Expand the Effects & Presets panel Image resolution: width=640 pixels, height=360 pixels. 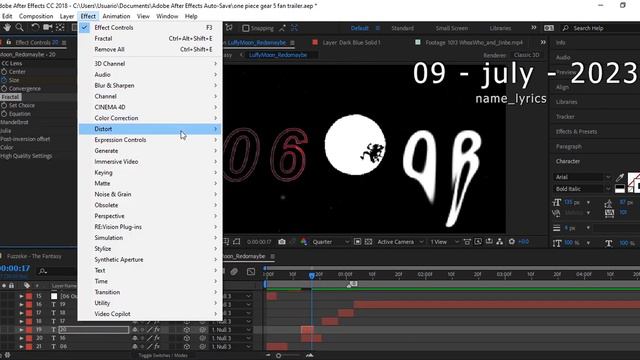(x=576, y=131)
